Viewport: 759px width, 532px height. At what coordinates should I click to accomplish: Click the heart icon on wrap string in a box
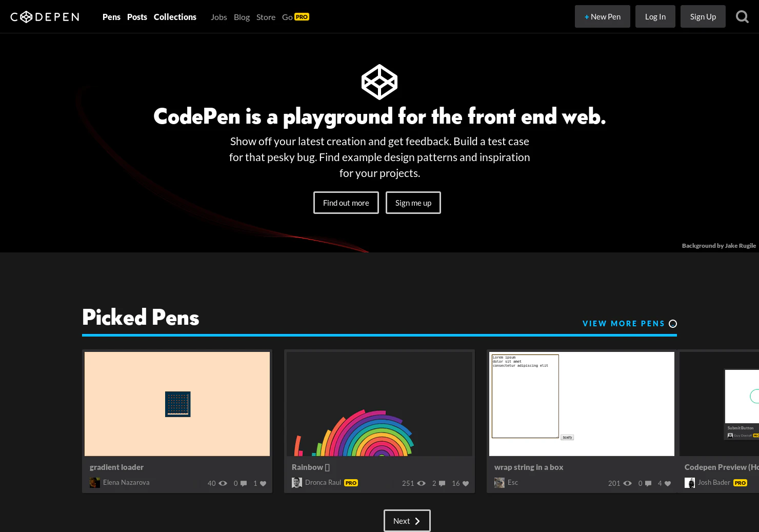(667, 483)
